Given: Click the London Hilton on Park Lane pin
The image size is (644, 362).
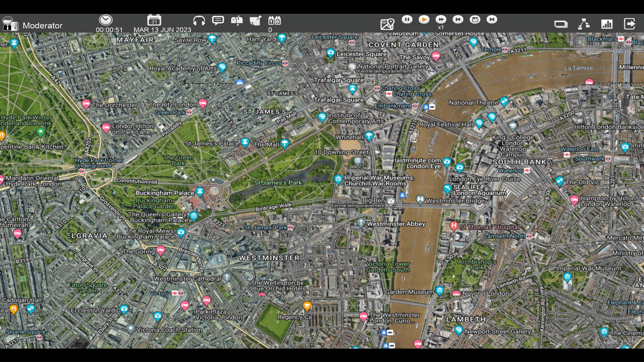Looking at the screenshot, I should [x=106, y=128].
